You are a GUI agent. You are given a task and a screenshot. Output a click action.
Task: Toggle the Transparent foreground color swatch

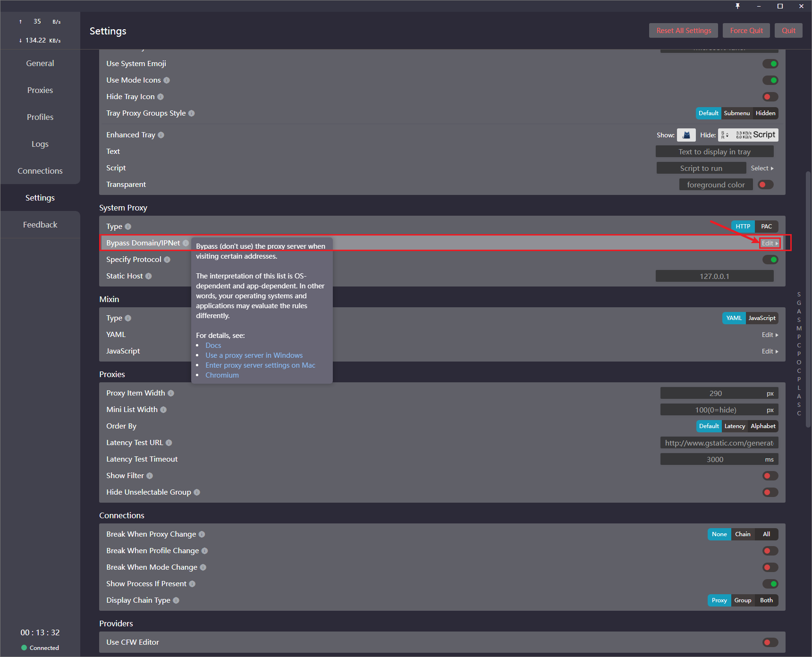(x=766, y=185)
